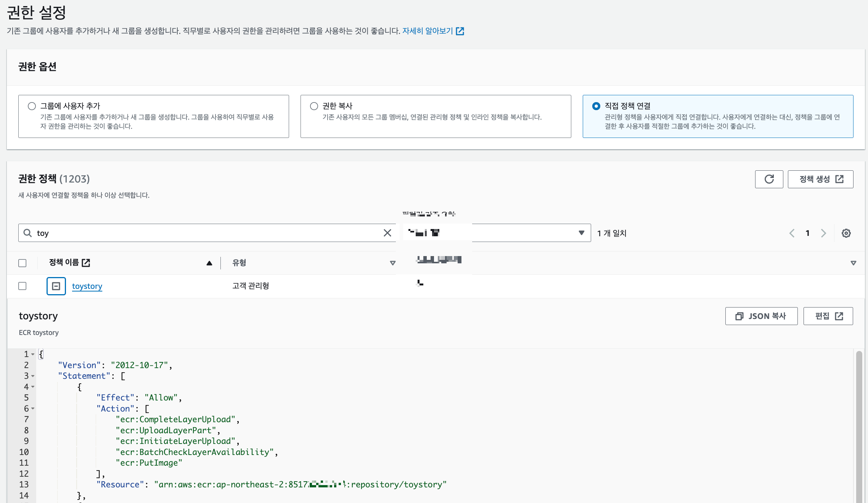
Task: Choose the copy permissions option
Action: (314, 106)
